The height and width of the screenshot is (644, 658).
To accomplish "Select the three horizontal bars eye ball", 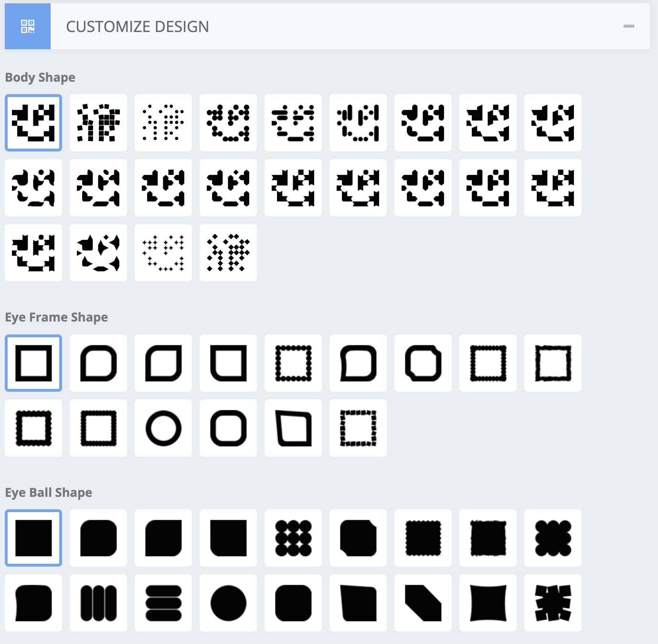I will (163, 603).
